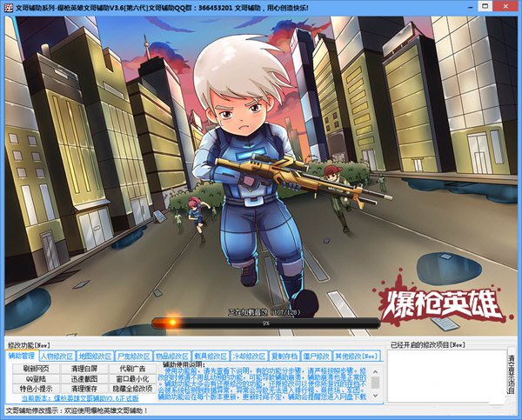Switch to the 僵尸修改 tab
Image resolution: width=522 pixels, height=420 pixels.
(x=317, y=357)
